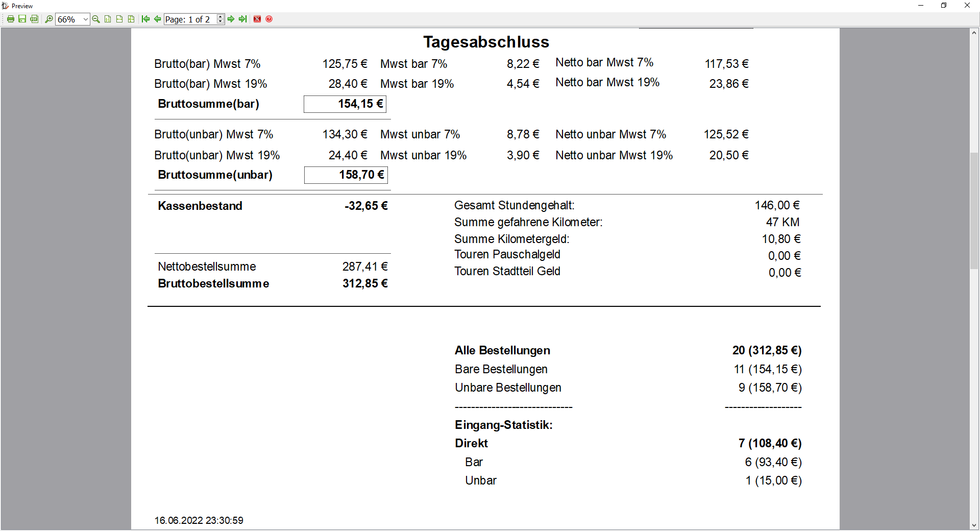This screenshot has width=980, height=531.
Task: Click Kassenbestand value -32,65 €
Action: point(366,206)
